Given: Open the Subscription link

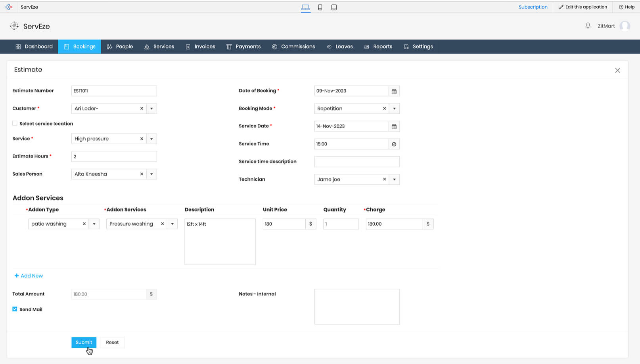Looking at the screenshot, I should click(533, 7).
